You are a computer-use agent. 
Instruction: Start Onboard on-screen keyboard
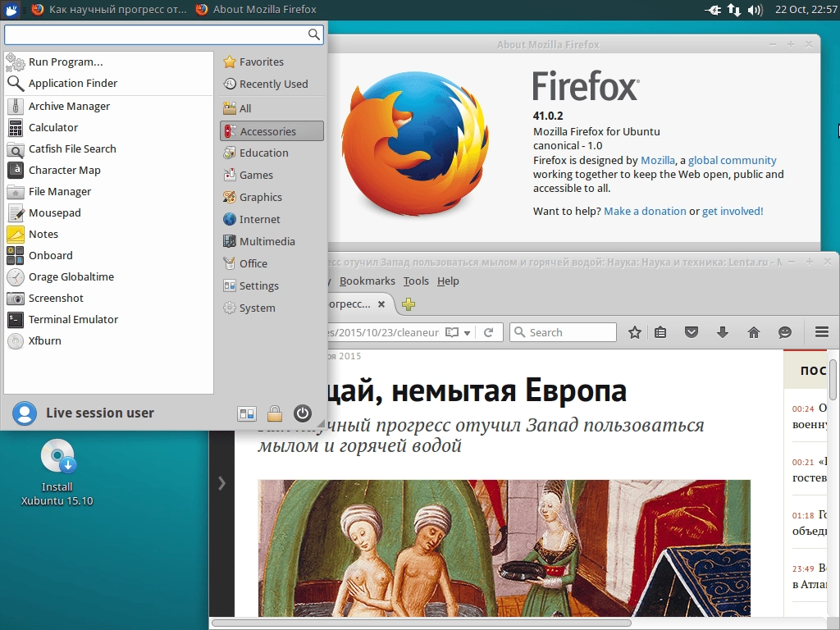(x=109, y=256)
